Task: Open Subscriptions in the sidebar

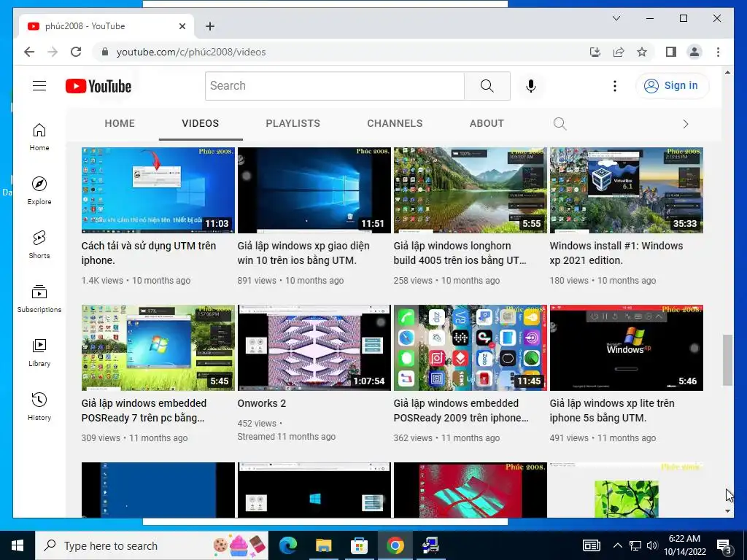Action: tap(39, 298)
